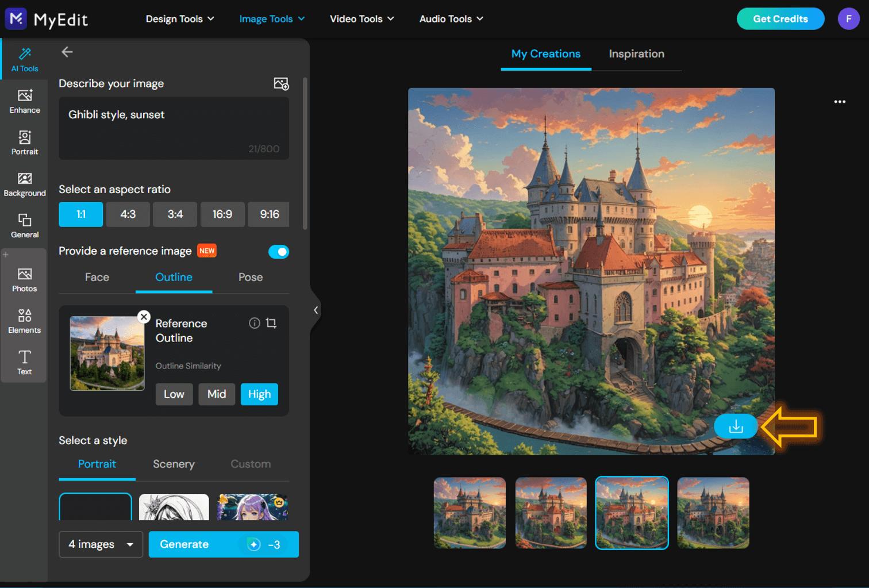869x588 pixels.
Task: Select the last castle thumbnail below preview
Action: (713, 512)
